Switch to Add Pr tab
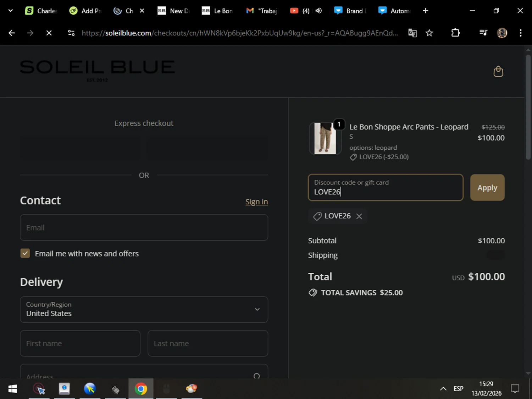 coord(85,11)
